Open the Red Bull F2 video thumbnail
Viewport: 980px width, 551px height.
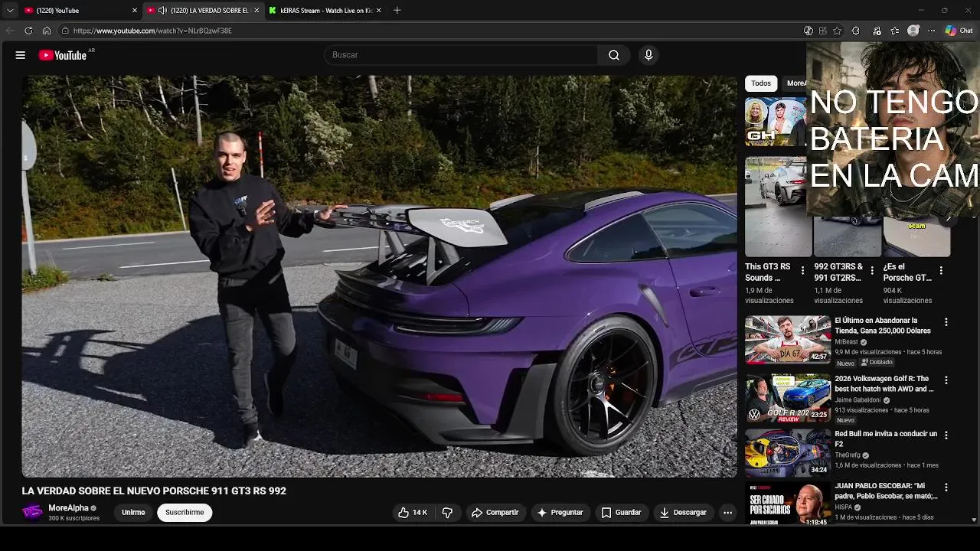point(788,453)
